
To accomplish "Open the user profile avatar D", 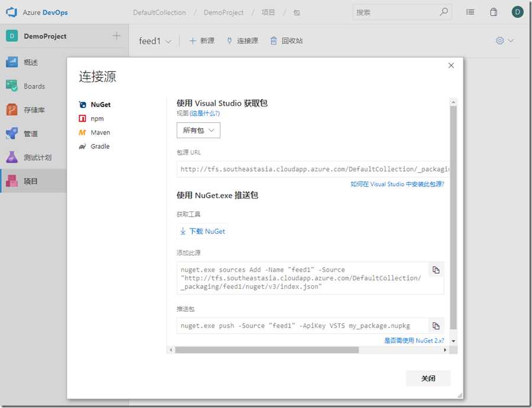I will (x=517, y=12).
